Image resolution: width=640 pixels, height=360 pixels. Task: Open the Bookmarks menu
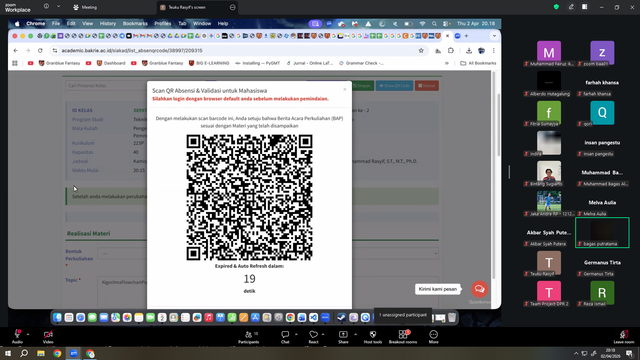tap(135, 24)
